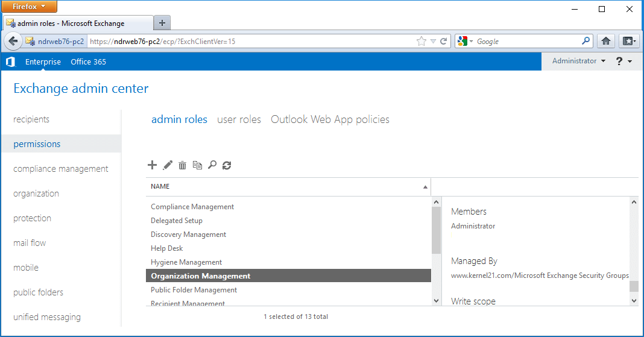Image resolution: width=644 pixels, height=337 pixels.
Task: Open a new browser tab with plus button
Action: [162, 23]
